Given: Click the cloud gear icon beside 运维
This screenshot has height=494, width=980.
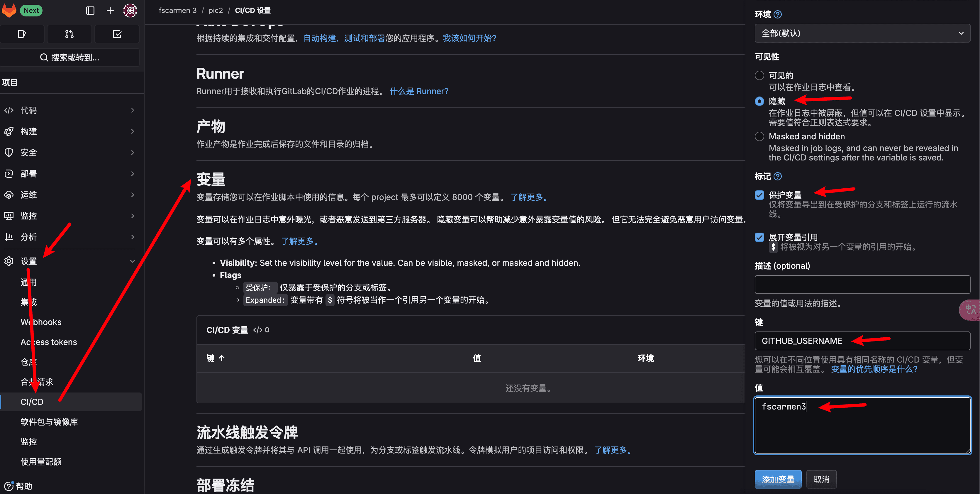Looking at the screenshot, I should tap(9, 195).
